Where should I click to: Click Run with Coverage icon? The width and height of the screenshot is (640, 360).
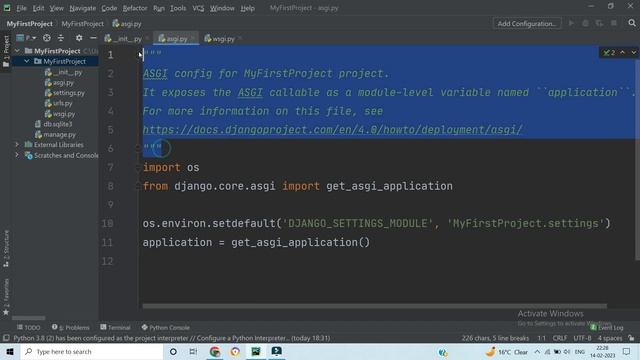click(x=599, y=24)
